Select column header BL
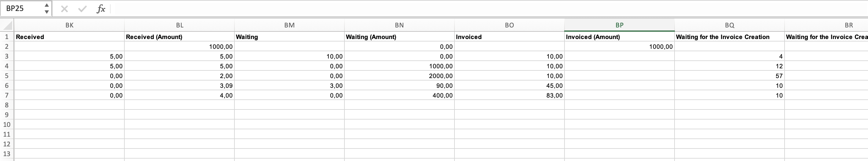The height and width of the screenshot is (161, 868). [x=180, y=25]
